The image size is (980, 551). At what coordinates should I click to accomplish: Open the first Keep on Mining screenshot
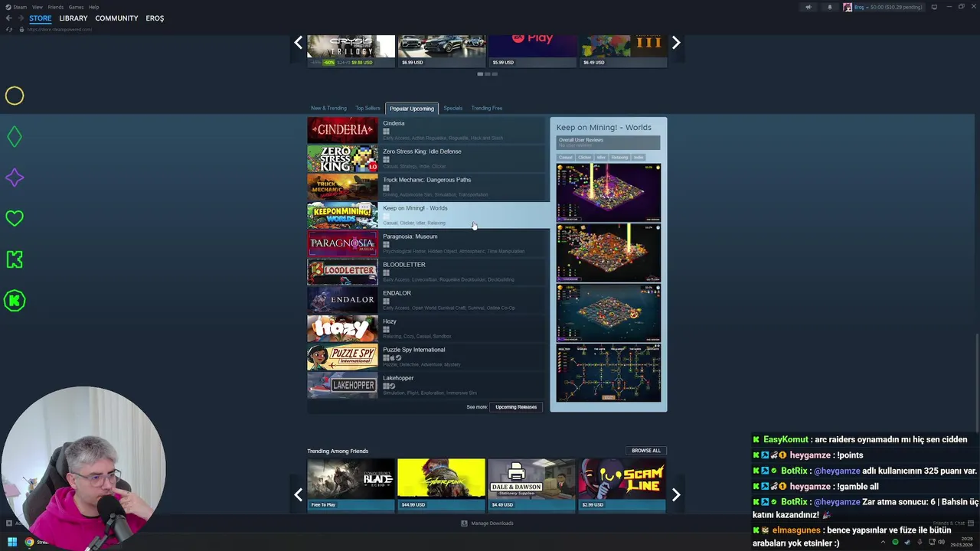coord(609,192)
